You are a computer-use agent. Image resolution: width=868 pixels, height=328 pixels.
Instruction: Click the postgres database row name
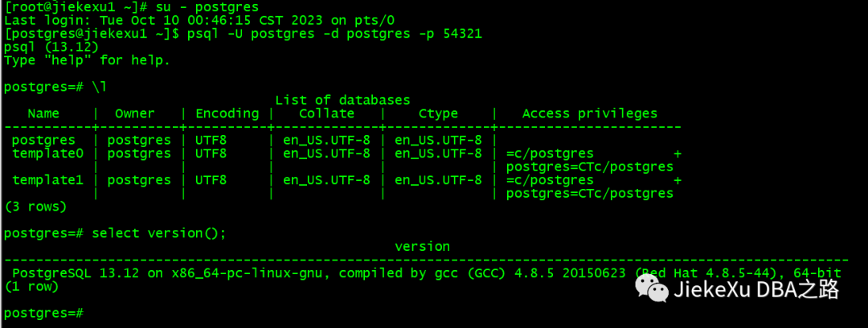pyautogui.click(x=43, y=140)
